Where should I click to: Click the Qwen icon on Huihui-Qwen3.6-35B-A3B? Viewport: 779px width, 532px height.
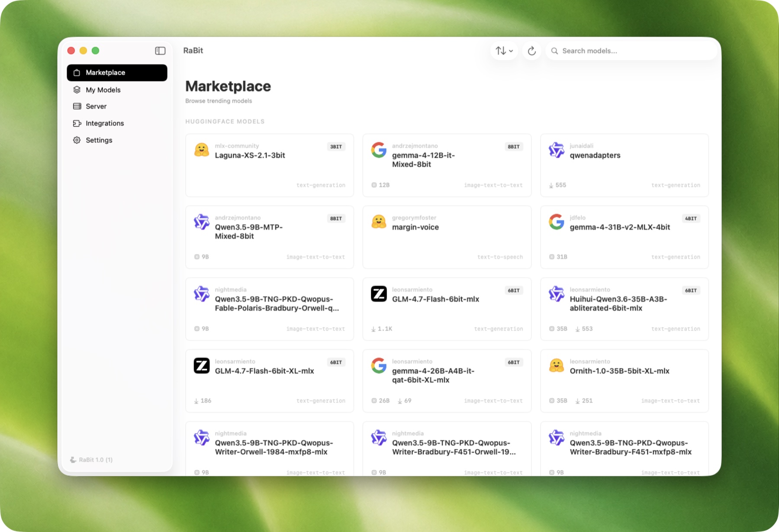[x=557, y=293]
